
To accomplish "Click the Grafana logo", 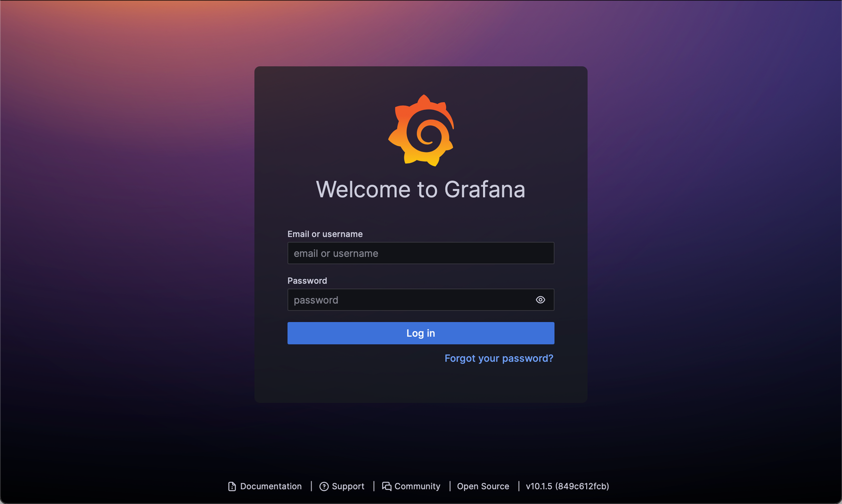I will click(421, 130).
